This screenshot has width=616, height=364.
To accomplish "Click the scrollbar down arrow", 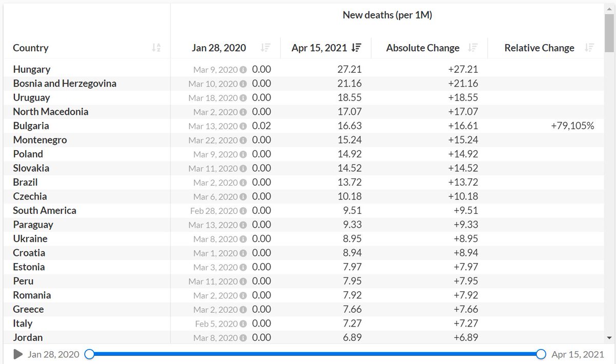I will [609, 337].
